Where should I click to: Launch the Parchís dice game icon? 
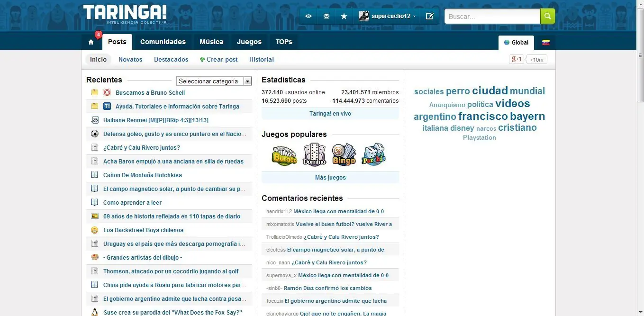374,154
